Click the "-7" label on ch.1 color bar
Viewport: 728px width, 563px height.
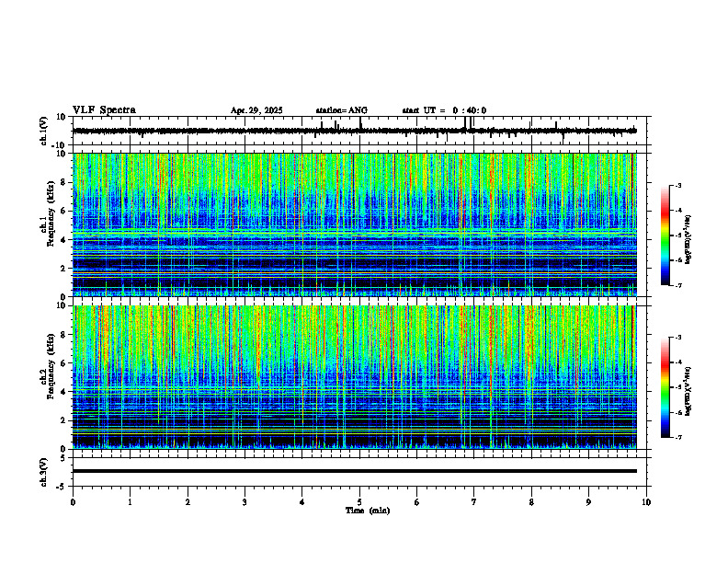click(677, 285)
